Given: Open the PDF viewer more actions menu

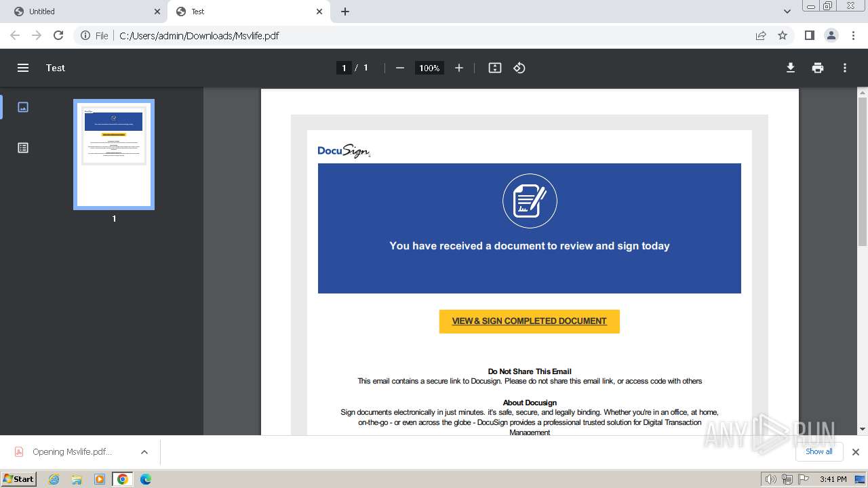Looking at the screenshot, I should point(845,68).
